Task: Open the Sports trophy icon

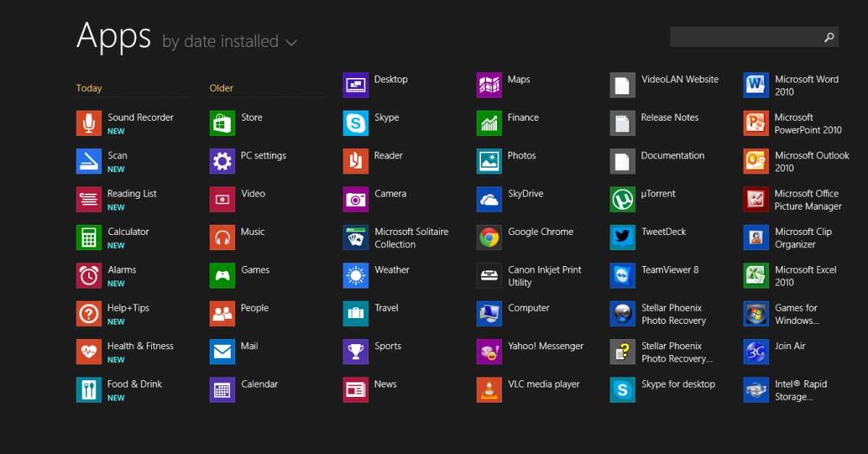Action: (356, 351)
